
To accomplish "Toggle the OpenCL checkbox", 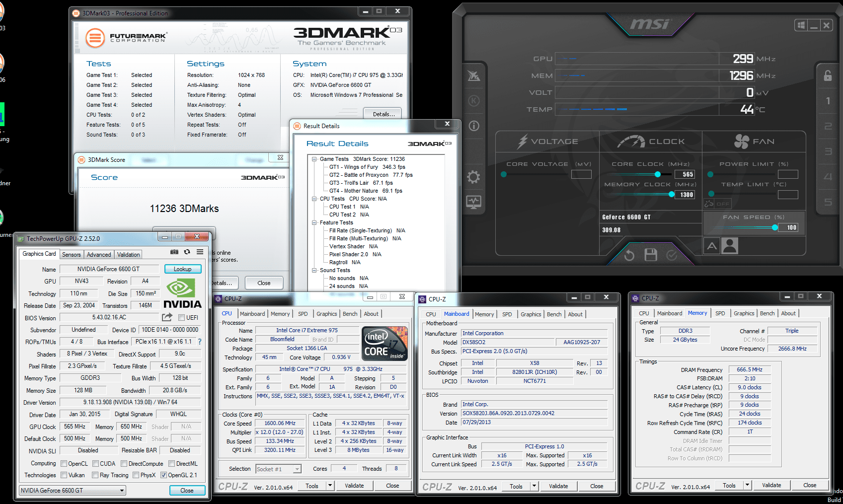I will point(64,464).
